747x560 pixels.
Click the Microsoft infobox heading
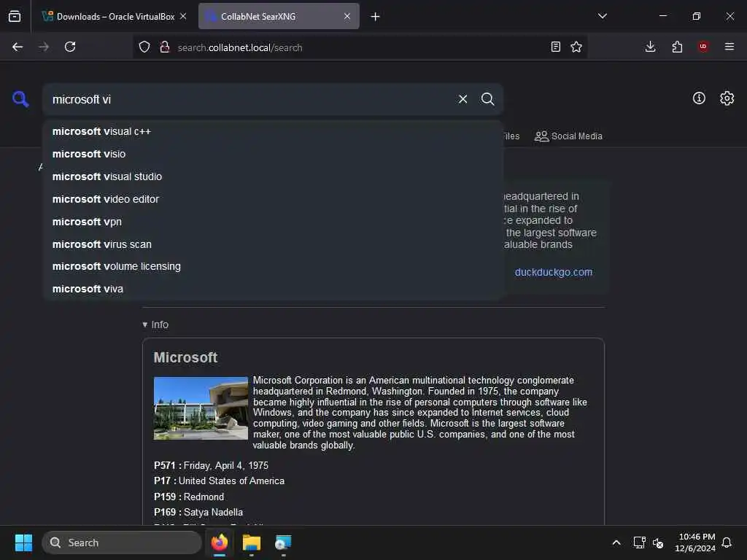(185, 357)
